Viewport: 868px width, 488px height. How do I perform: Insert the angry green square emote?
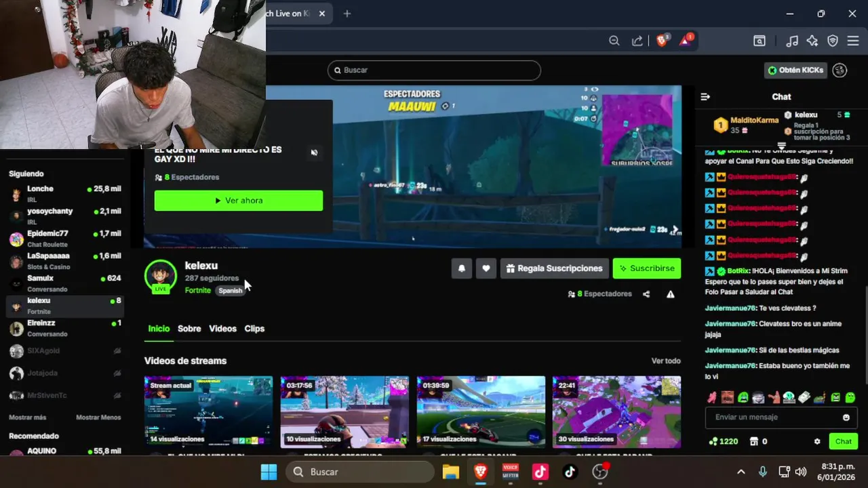(x=835, y=398)
